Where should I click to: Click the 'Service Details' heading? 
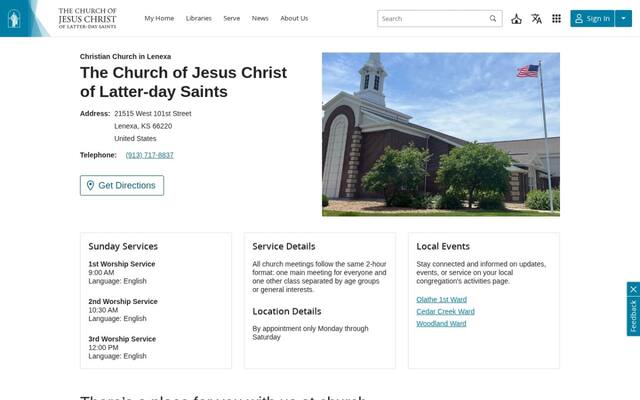tap(284, 247)
